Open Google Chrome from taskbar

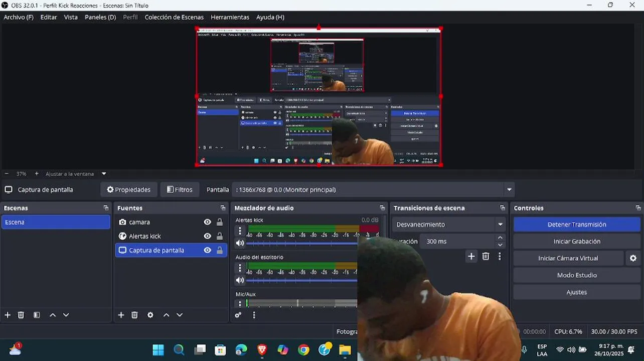pyautogui.click(x=303, y=349)
